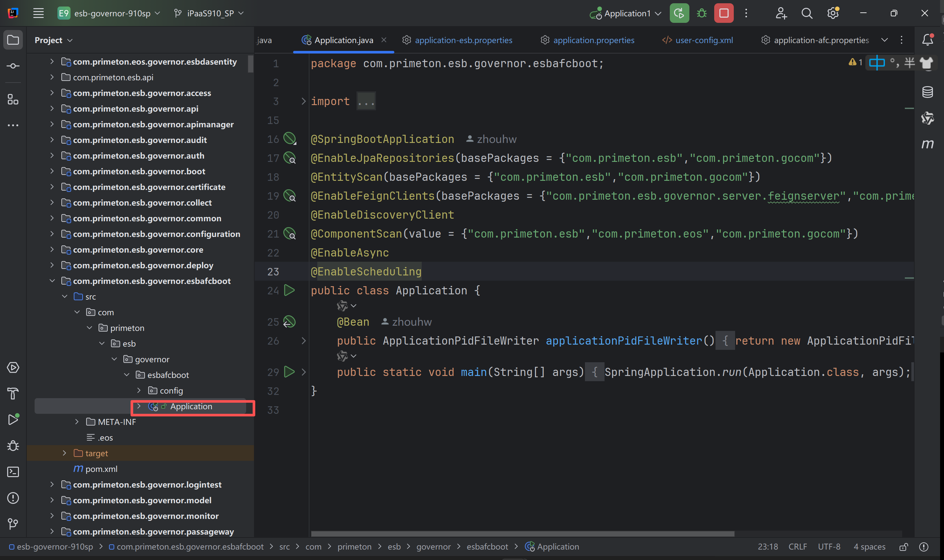
Task: Click the editor horizontal scrollbar
Action: (522, 534)
